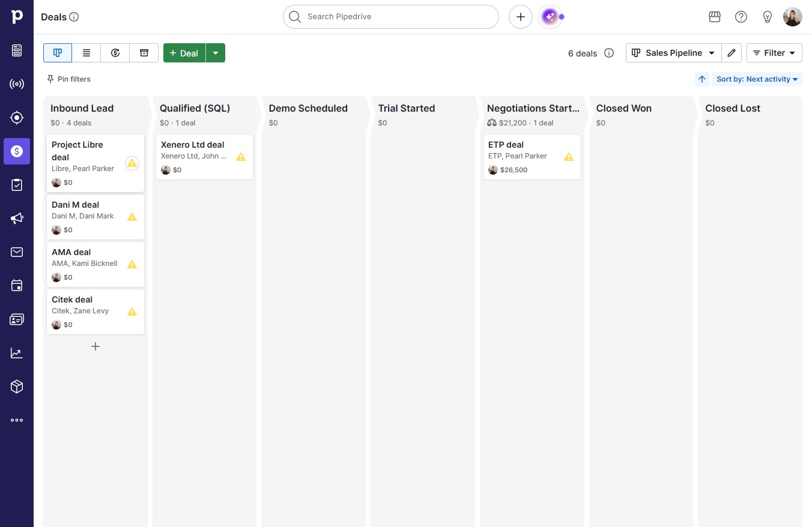The image size is (812, 527).
Task: Open the target prospector sidebar icon
Action: 17,118
